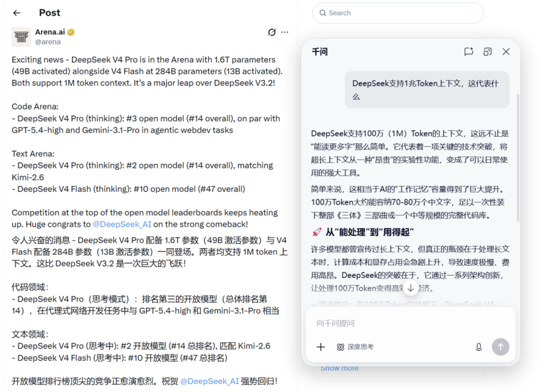Open Arena.ai profile avatar
This screenshot has height=392, width=545.
tap(21, 36)
